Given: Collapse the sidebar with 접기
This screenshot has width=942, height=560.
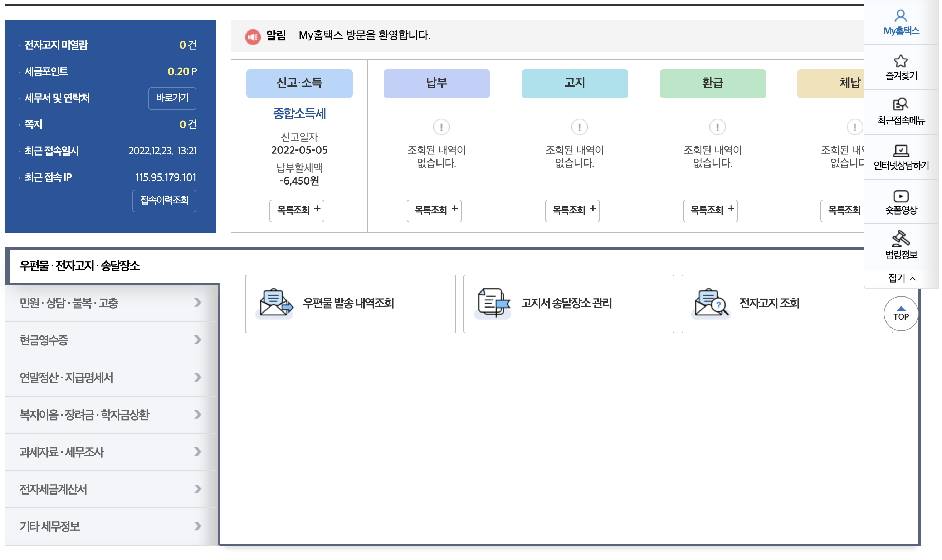Looking at the screenshot, I should coord(902,278).
